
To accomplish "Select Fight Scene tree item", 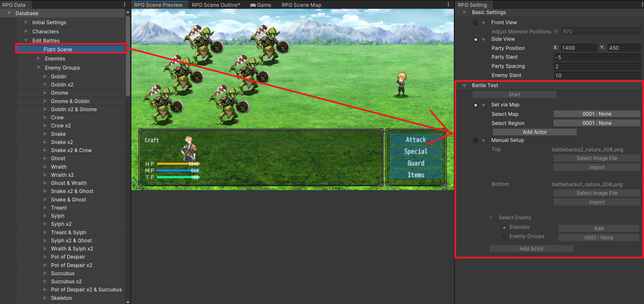I will coord(71,49).
